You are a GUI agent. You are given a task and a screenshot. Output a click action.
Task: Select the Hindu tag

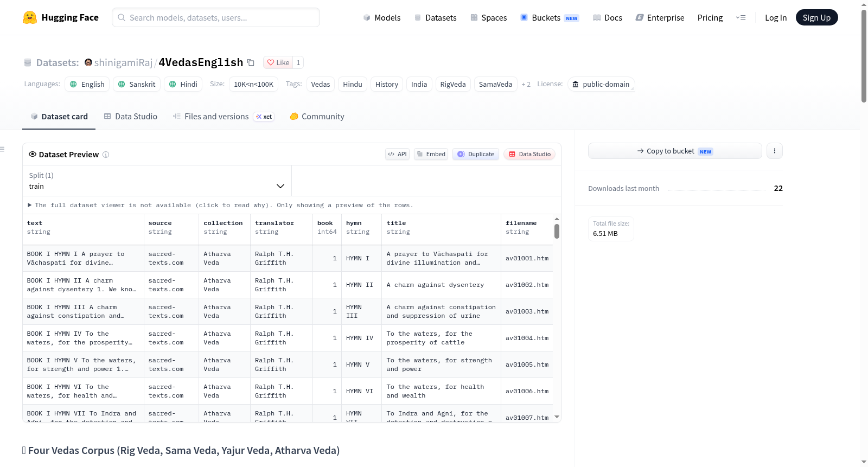(x=353, y=84)
